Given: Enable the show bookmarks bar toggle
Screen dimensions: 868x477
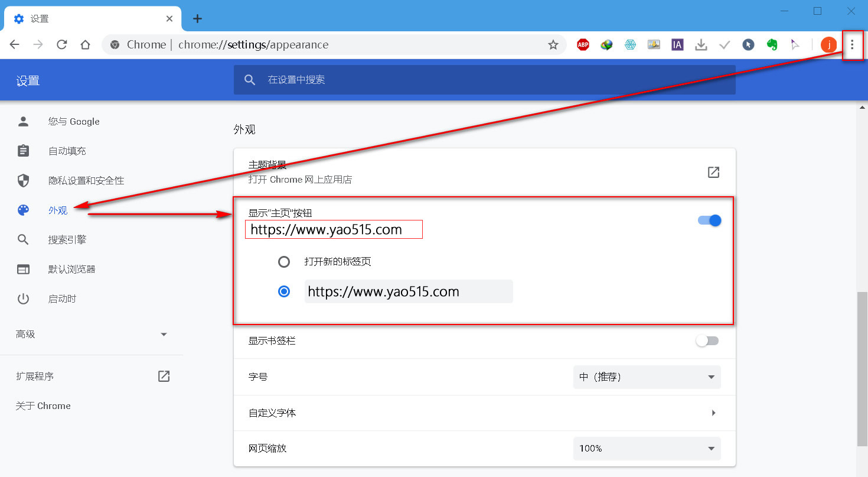Looking at the screenshot, I should point(707,340).
